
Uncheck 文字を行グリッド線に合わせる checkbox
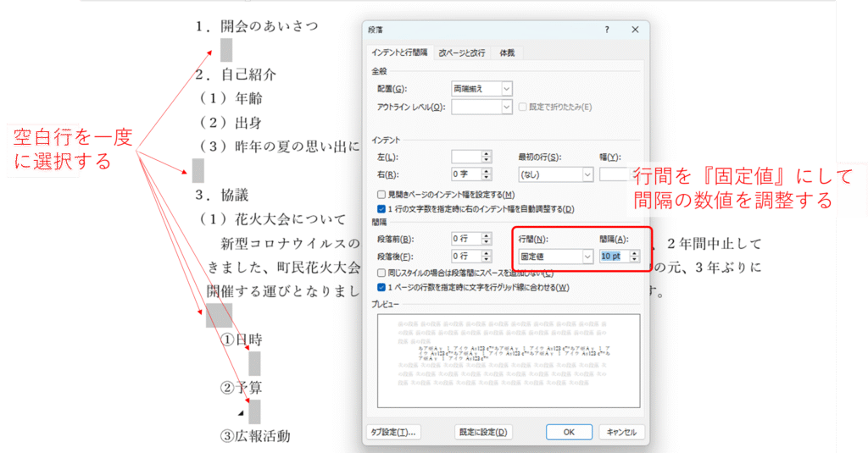point(381,287)
